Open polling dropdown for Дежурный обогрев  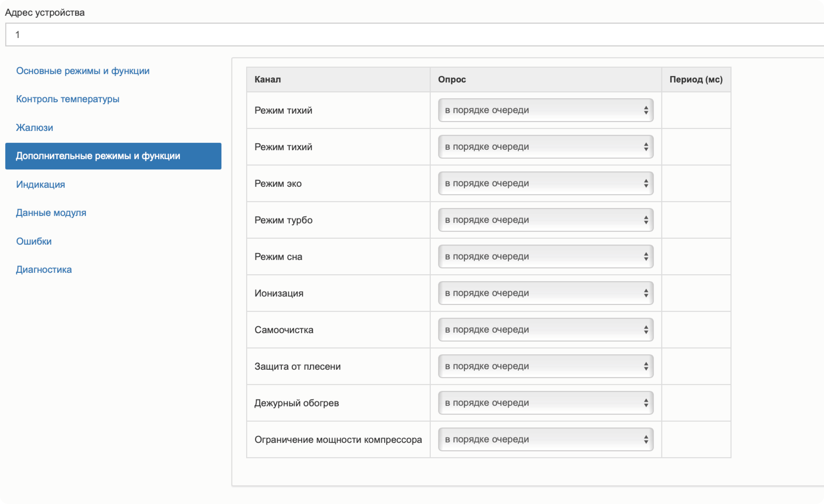pyautogui.click(x=546, y=403)
